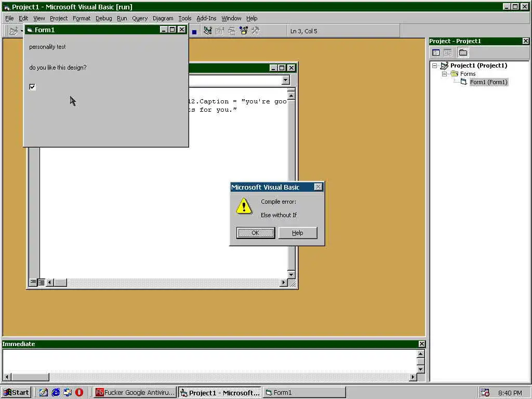Click code window vertical scrollbar up arrow
The image size is (532, 399).
point(291,96)
